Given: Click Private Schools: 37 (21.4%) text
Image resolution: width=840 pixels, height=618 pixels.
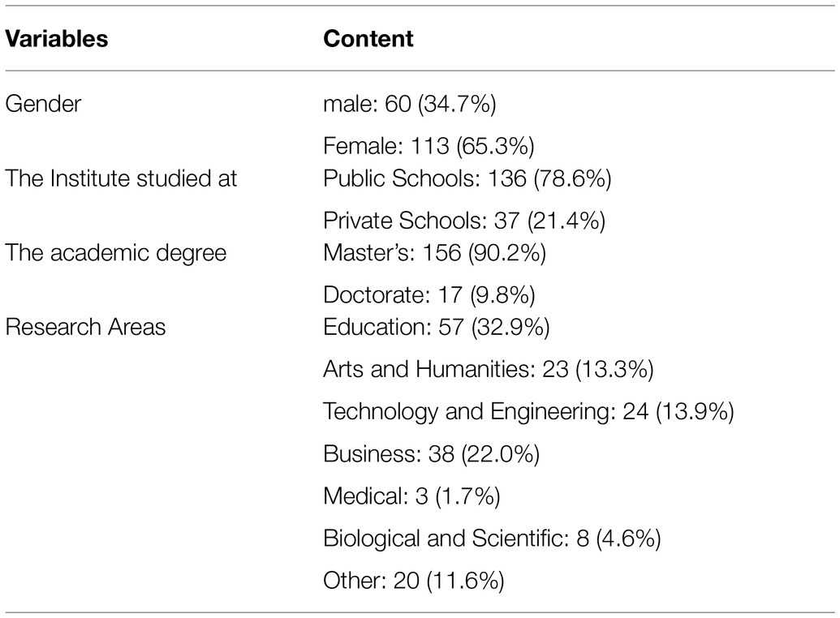Looking at the screenshot, I should (464, 220).
